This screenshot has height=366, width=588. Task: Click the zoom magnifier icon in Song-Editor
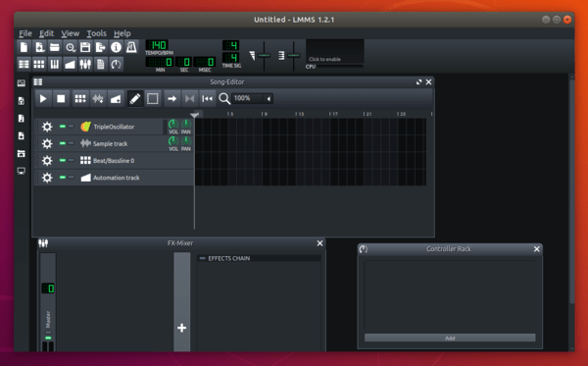224,99
